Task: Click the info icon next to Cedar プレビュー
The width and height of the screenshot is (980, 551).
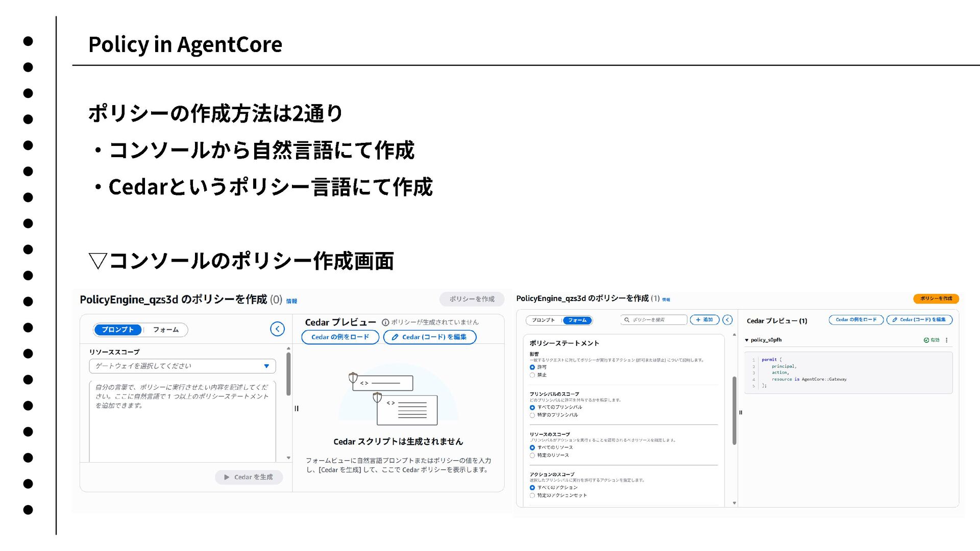Action: click(385, 322)
